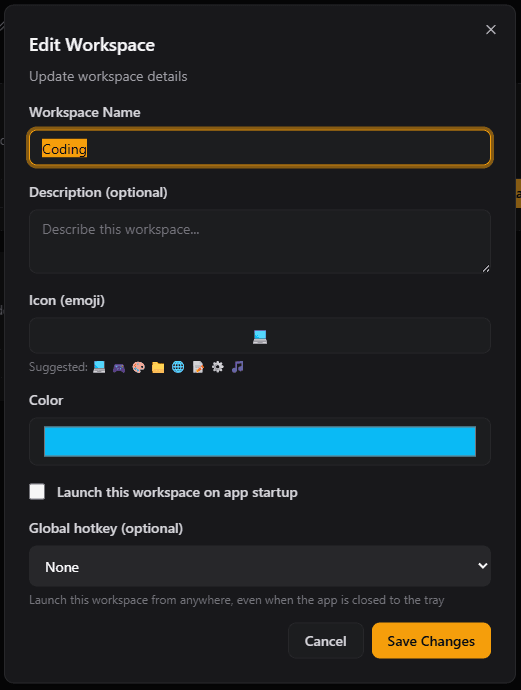Choose the musical notes suggested emoji

(238, 367)
